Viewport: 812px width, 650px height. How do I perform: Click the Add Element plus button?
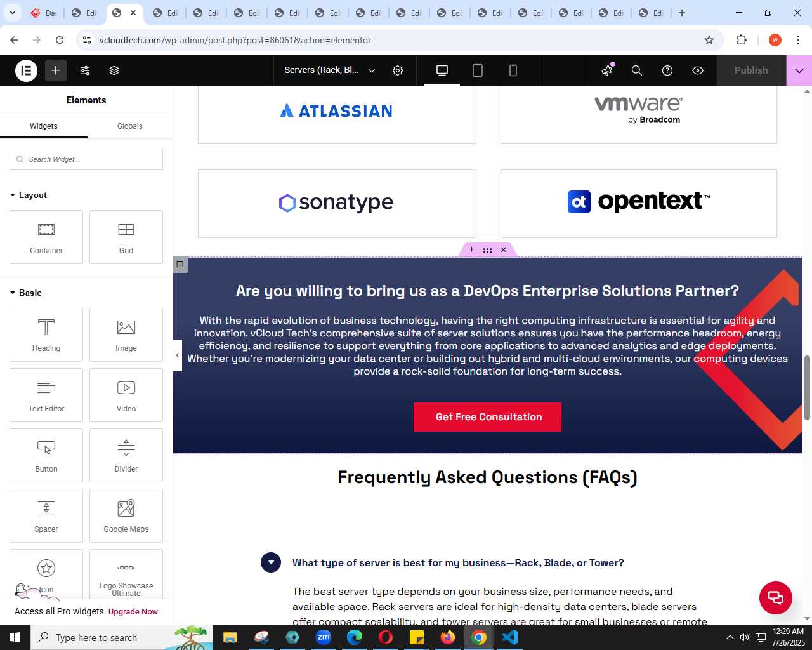(56, 70)
